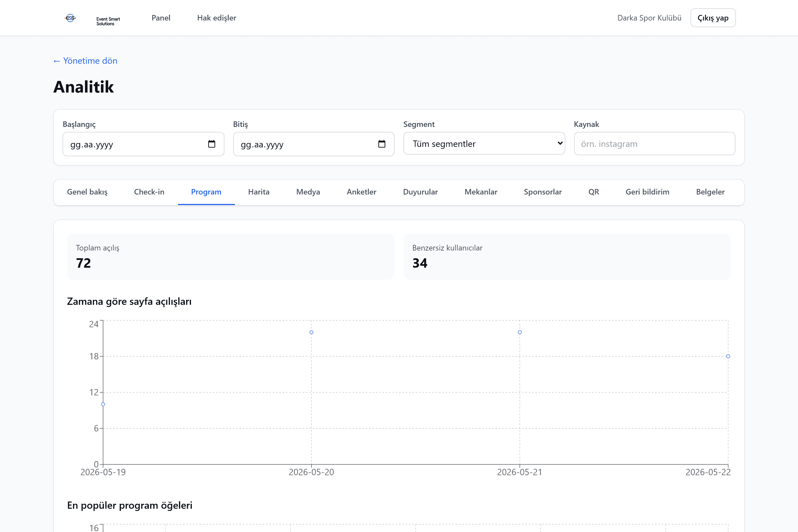Click the 2026-05-22 chart data point

pos(728,356)
